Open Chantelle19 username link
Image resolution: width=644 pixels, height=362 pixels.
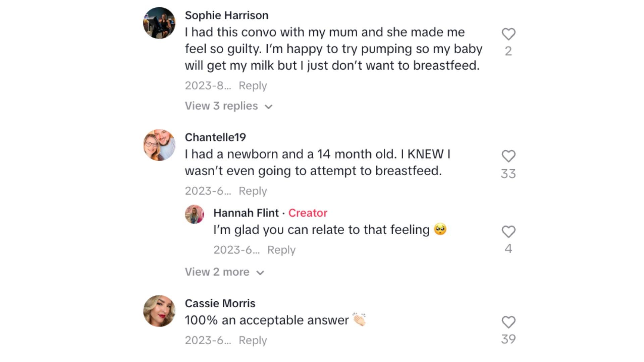coord(215,137)
